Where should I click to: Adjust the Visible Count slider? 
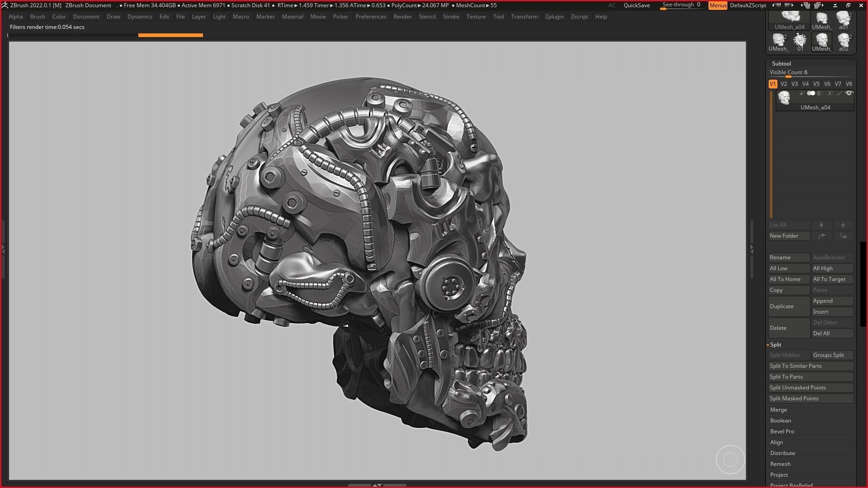(x=811, y=73)
